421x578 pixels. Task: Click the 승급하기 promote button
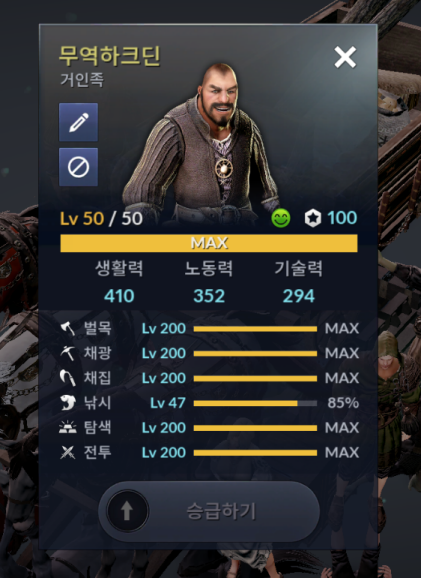click(209, 511)
